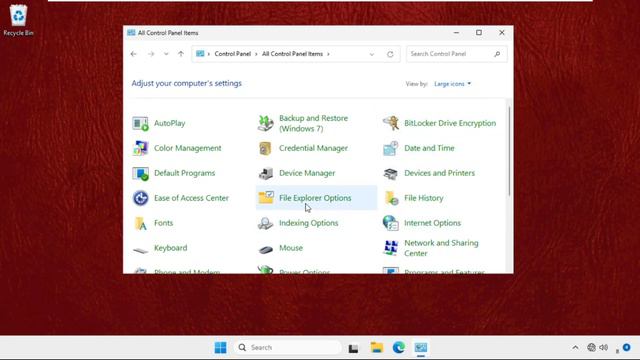Go forward with the forward arrow
Viewport: 640px width, 360px height.
click(151, 54)
